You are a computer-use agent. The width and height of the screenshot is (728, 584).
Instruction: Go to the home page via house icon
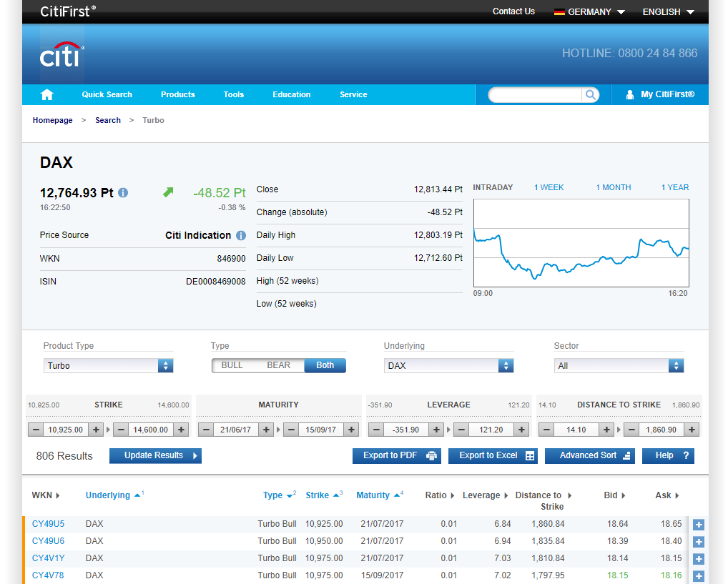[x=47, y=94]
